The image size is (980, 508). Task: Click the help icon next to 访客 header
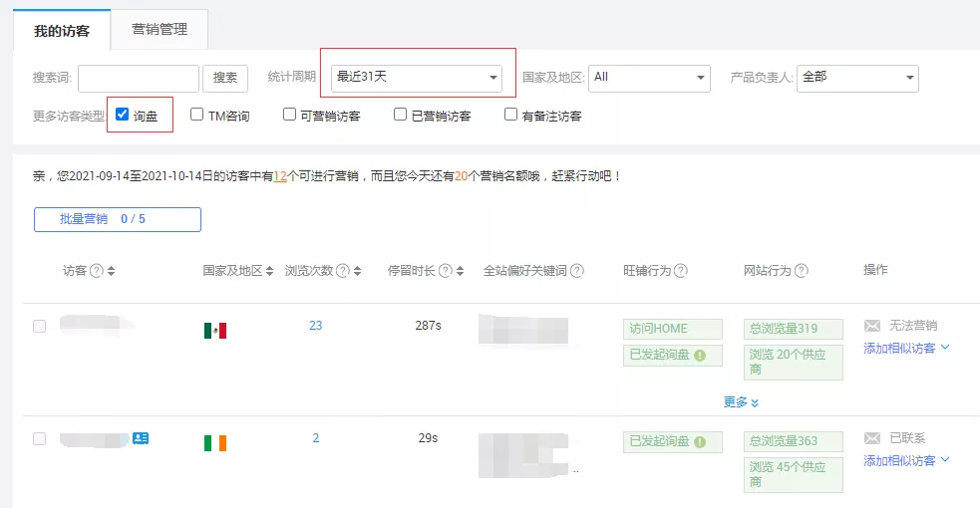(x=97, y=271)
